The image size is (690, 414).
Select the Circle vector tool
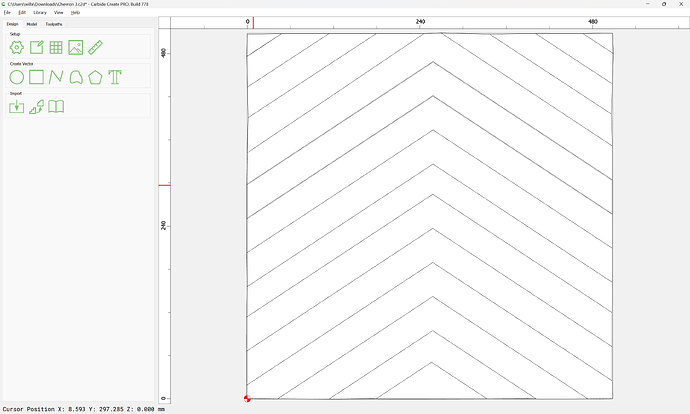click(x=17, y=77)
